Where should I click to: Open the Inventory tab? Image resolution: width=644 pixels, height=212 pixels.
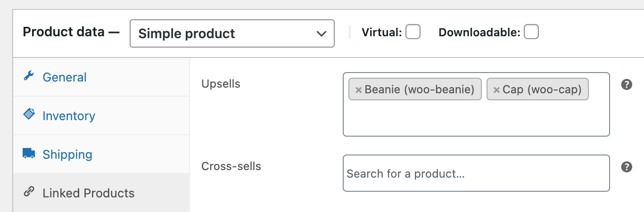(69, 116)
